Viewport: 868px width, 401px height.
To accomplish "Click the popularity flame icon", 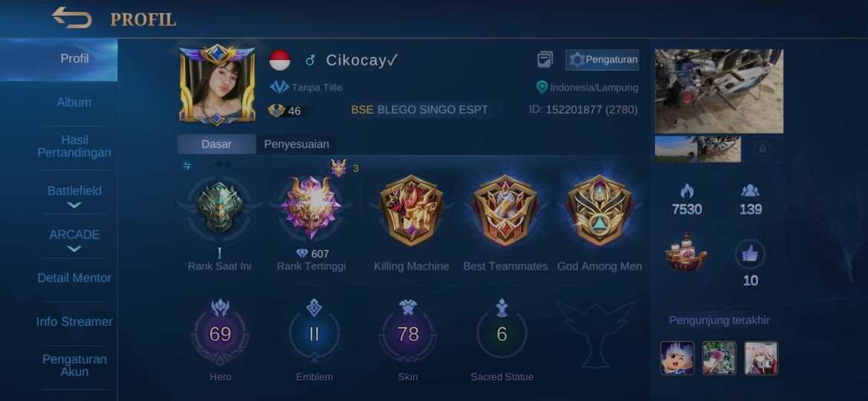I will 687,191.
